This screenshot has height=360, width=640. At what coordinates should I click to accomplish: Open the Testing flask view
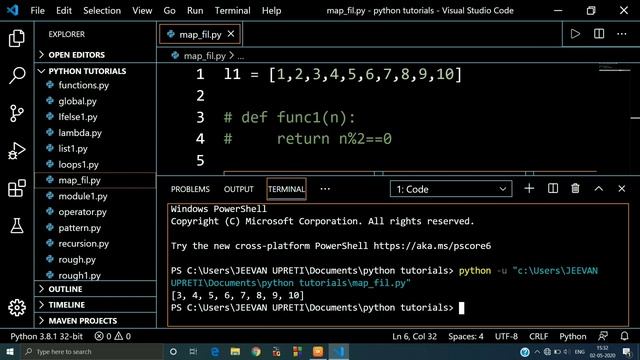point(17,225)
